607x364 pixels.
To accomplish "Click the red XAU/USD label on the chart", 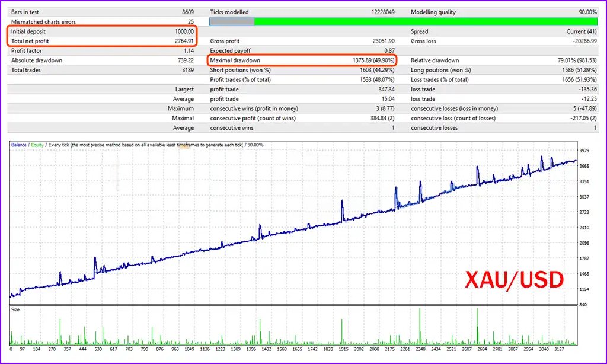I will [513, 279].
